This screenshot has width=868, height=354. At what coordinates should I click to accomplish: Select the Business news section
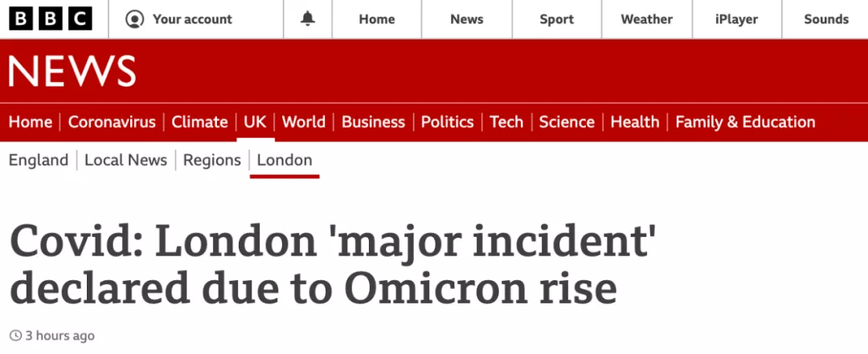(373, 122)
